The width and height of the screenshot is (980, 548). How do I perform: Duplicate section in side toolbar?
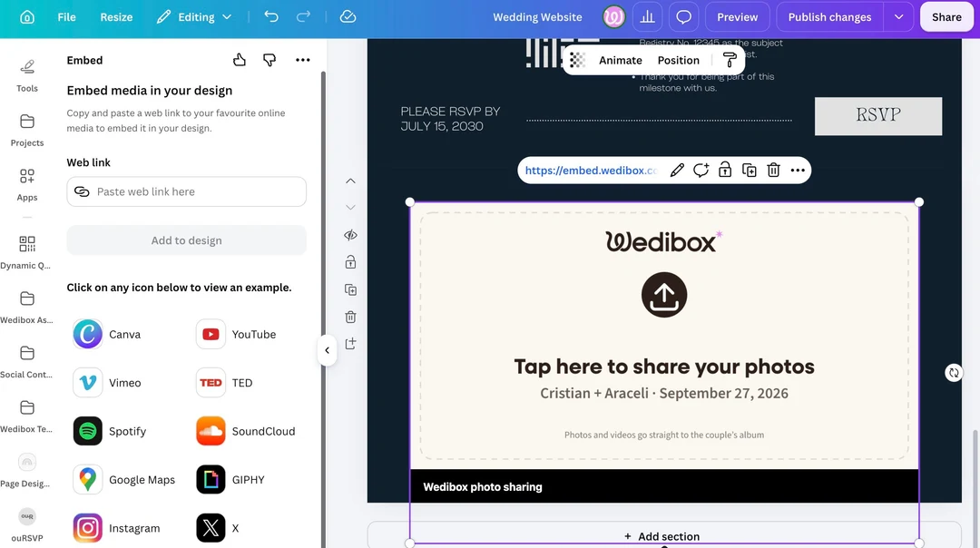350,289
